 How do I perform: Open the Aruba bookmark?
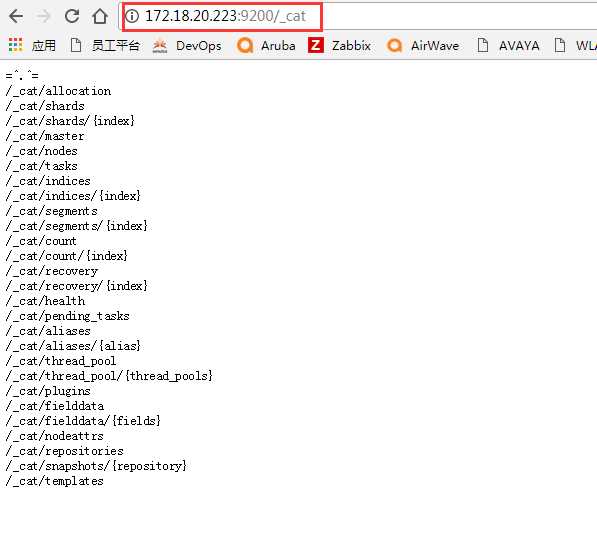(278, 46)
